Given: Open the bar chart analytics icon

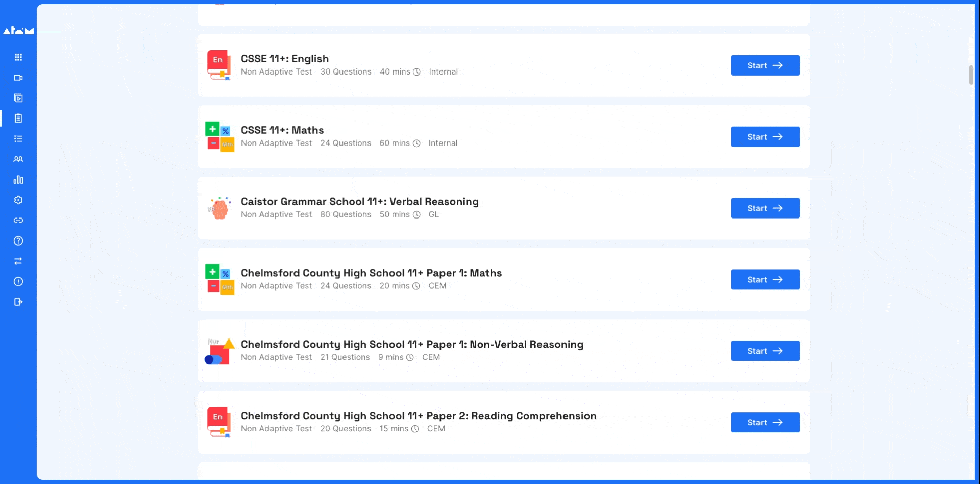Looking at the screenshot, I should (18, 180).
